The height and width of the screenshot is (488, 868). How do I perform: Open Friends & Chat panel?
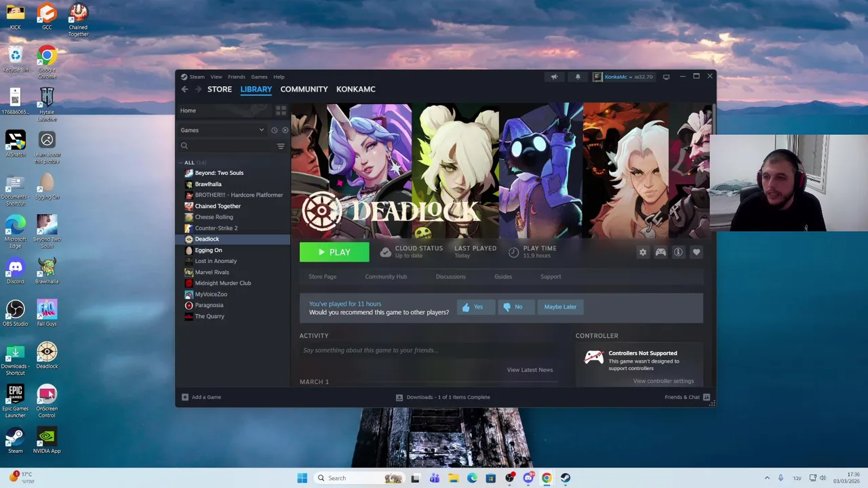coord(687,397)
